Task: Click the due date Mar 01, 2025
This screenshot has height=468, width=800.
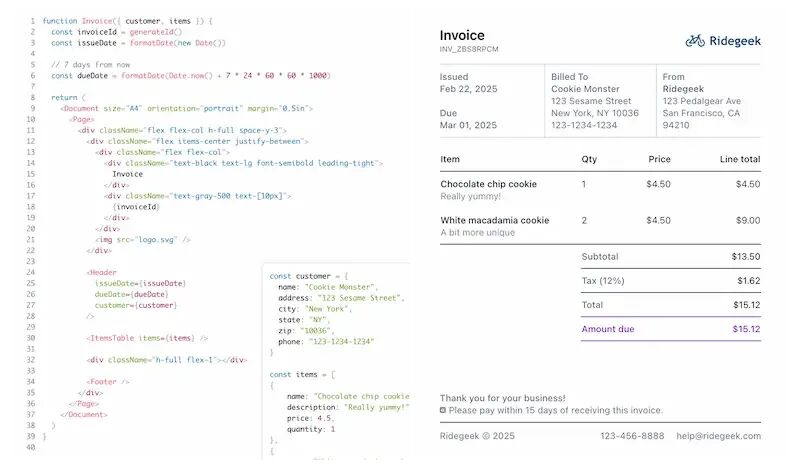Action: pos(468,125)
